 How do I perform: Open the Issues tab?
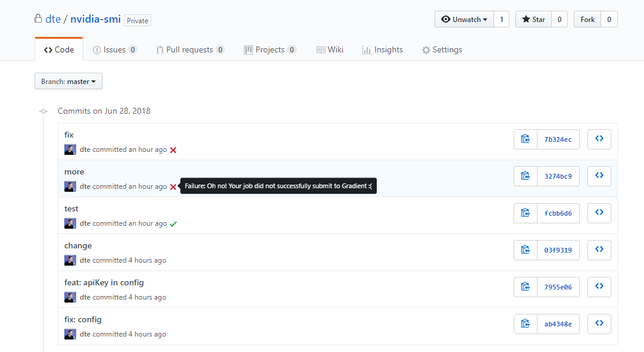point(115,50)
